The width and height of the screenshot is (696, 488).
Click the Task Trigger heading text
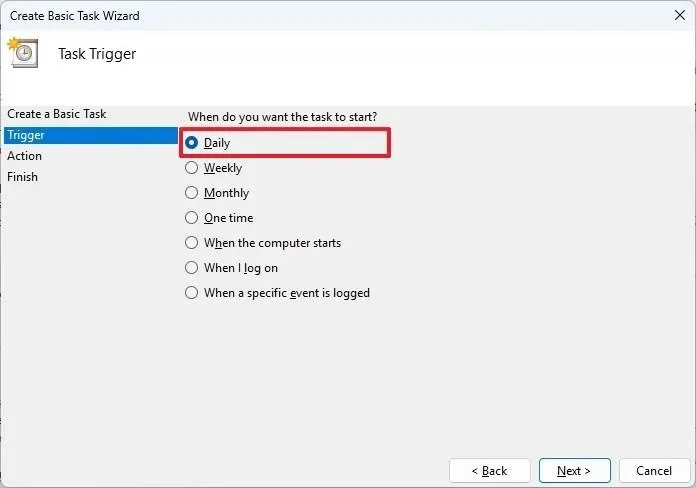(x=97, y=54)
